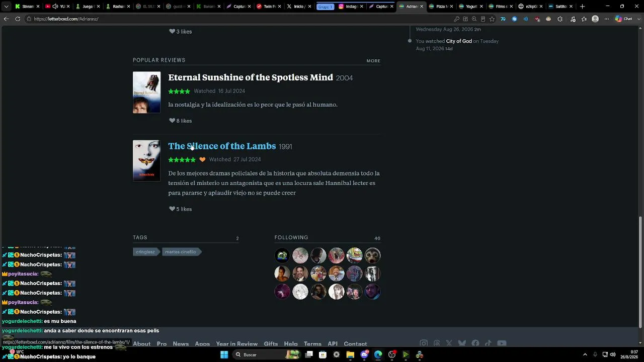Click the taskbar Buscar search box
The width and height of the screenshot is (644, 362).
(x=267, y=354)
